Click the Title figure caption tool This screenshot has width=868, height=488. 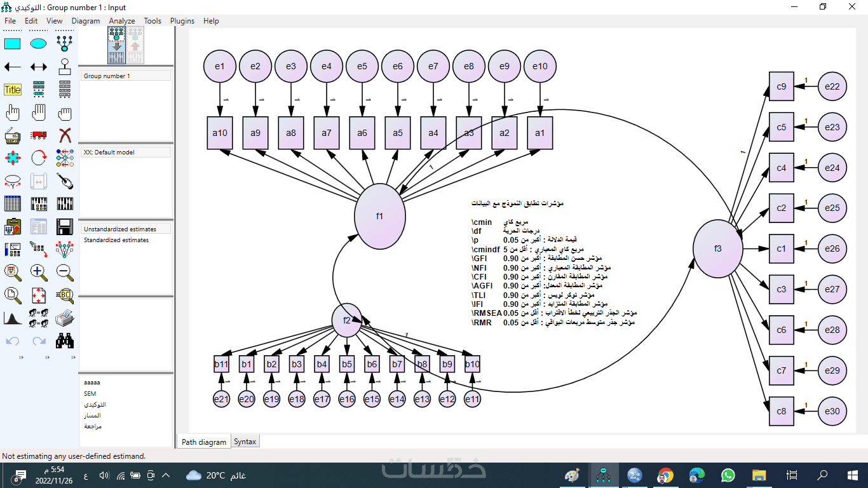click(13, 90)
